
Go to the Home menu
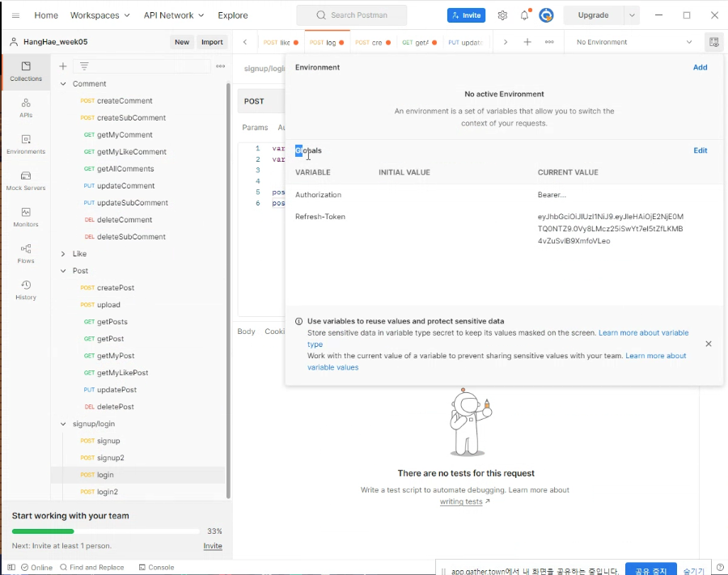click(46, 15)
